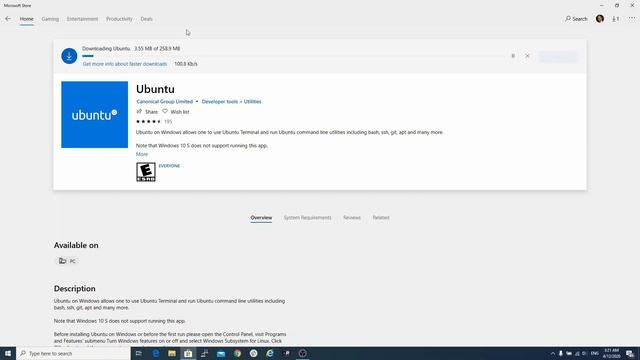This screenshot has width=640, height=360.
Task: Open Developer tools > Utilities category
Action: click(x=231, y=102)
